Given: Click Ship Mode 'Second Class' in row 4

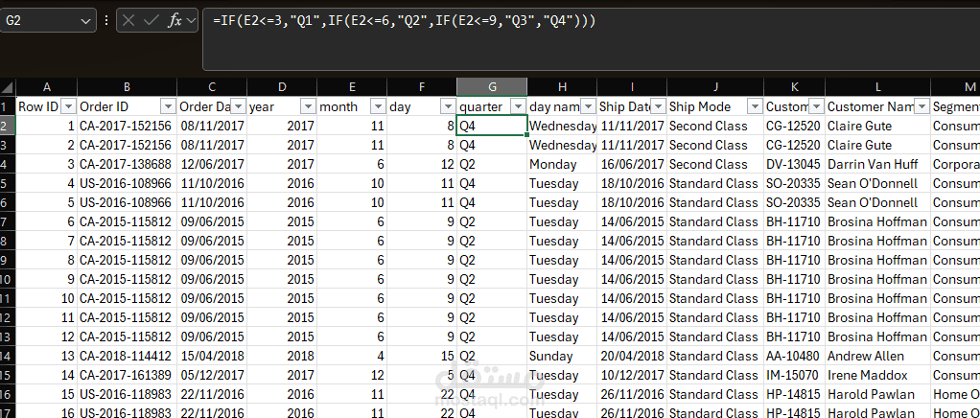Looking at the screenshot, I should 715,164.
